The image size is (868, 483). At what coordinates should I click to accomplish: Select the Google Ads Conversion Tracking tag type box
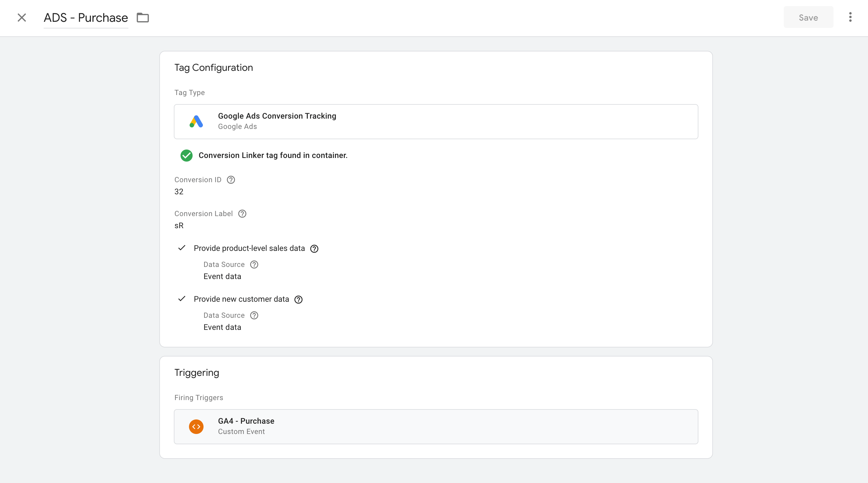click(x=436, y=122)
